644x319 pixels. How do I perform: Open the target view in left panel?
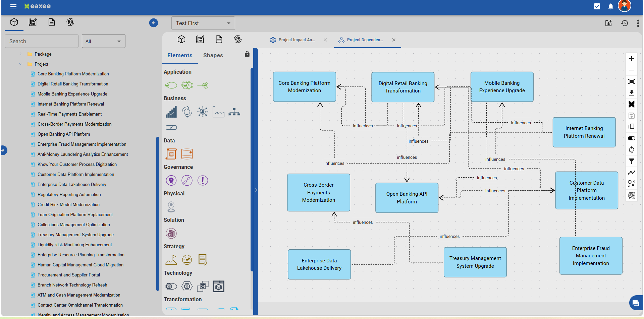point(70,22)
